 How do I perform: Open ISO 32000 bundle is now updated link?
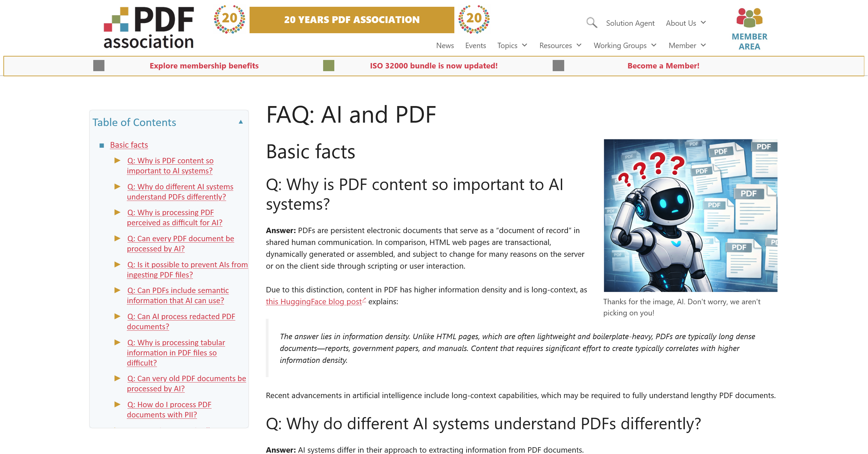pos(434,66)
